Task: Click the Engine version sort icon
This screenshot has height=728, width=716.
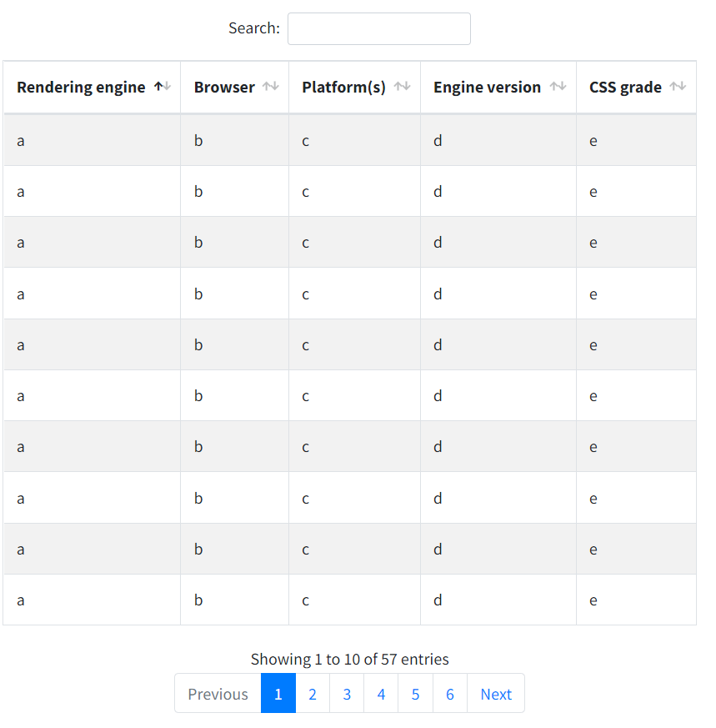Action: tap(558, 87)
